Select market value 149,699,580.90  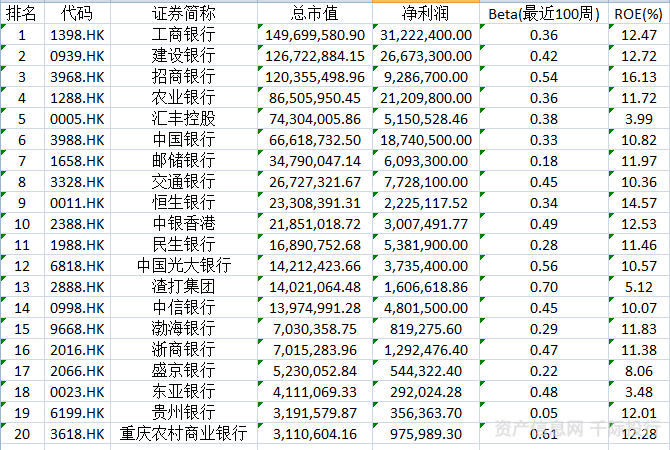[314, 35]
